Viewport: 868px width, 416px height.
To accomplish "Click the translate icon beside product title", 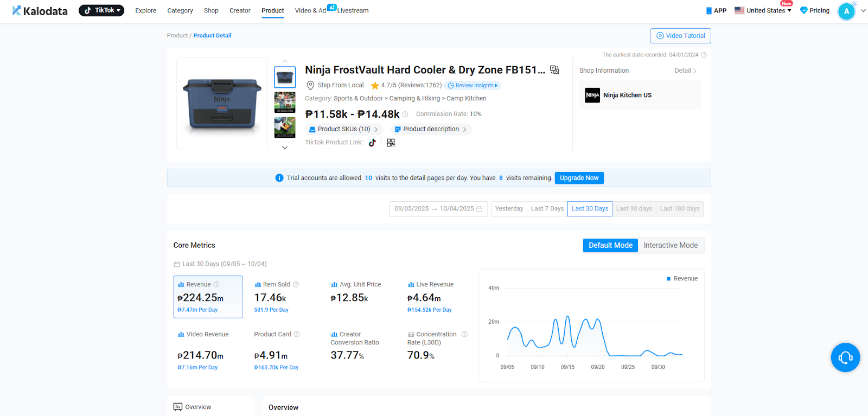I will click(x=554, y=70).
